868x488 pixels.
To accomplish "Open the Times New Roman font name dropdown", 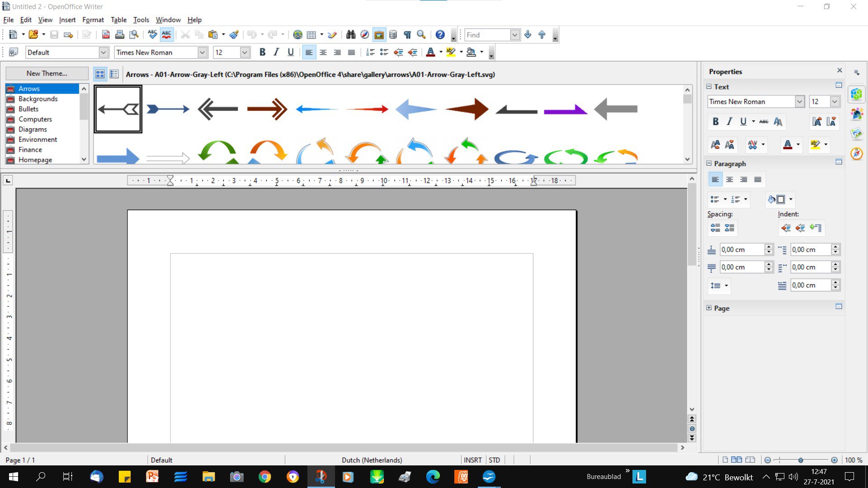I will (x=202, y=52).
